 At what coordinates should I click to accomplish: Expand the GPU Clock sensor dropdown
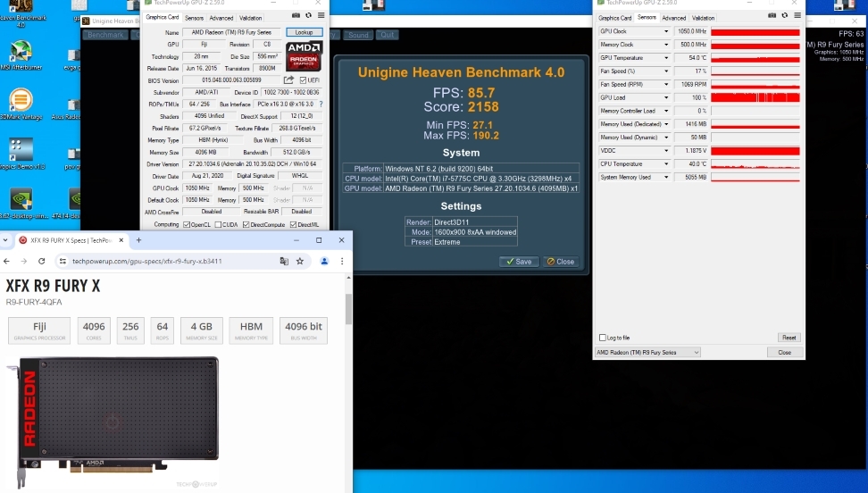pyautogui.click(x=666, y=31)
